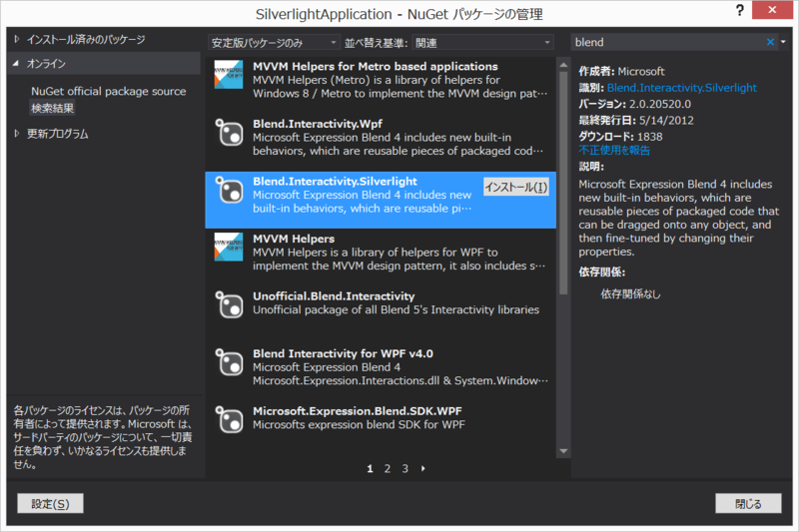The image size is (799, 532).
Task: Click the インストール(I) button
Action: (515, 187)
